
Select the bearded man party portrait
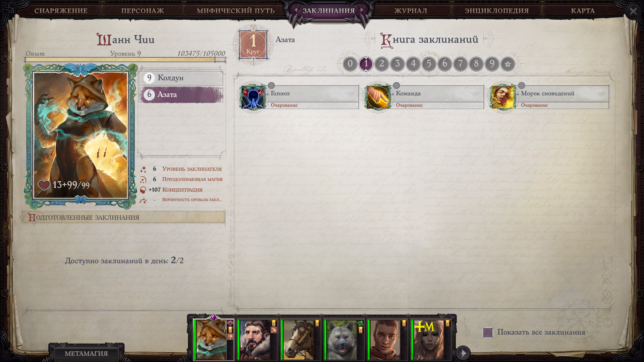click(255, 340)
